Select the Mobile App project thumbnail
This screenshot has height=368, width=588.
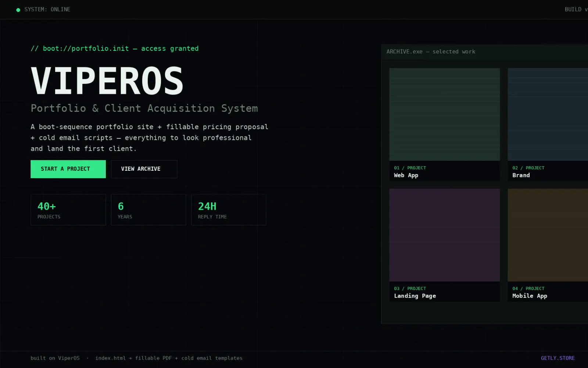tap(548, 235)
